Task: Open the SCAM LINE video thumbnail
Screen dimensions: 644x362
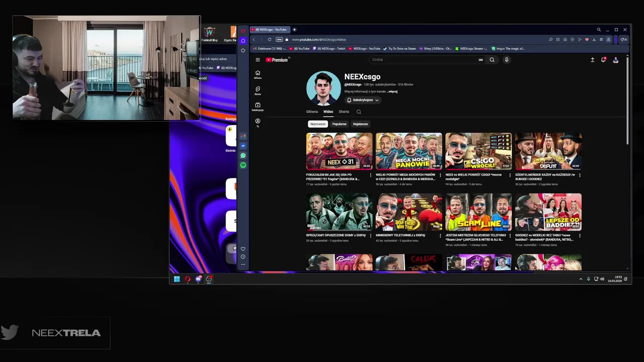Action: 478,212
